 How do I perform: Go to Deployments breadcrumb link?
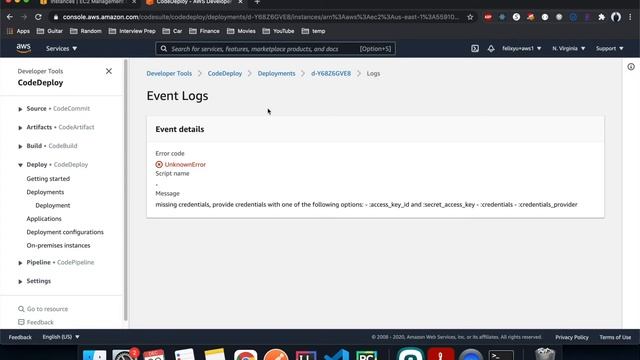click(276, 73)
